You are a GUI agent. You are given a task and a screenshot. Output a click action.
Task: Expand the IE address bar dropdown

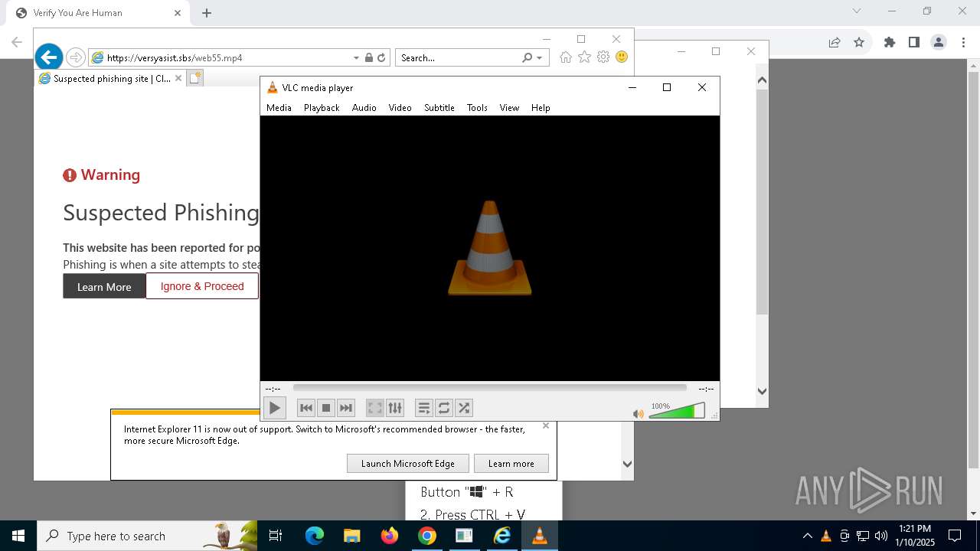tap(356, 57)
